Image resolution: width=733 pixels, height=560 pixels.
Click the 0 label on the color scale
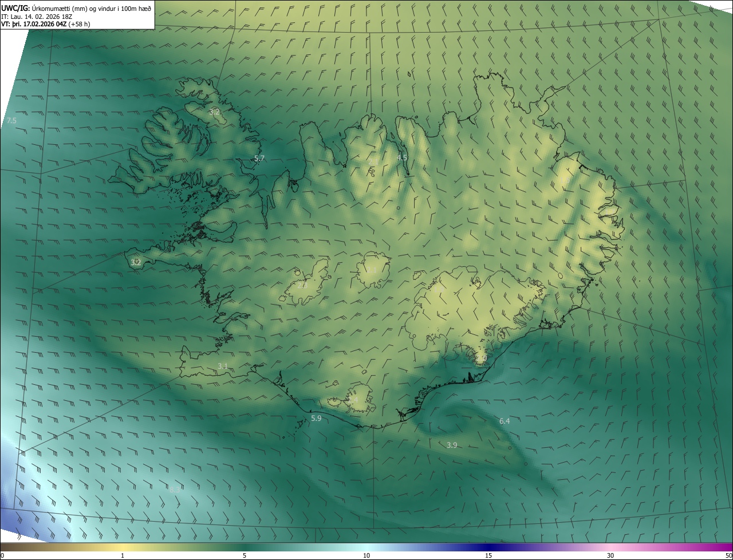(2, 555)
